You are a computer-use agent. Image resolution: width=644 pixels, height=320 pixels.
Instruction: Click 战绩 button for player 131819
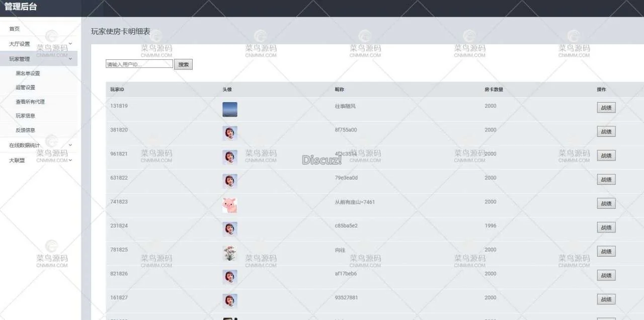tap(606, 108)
